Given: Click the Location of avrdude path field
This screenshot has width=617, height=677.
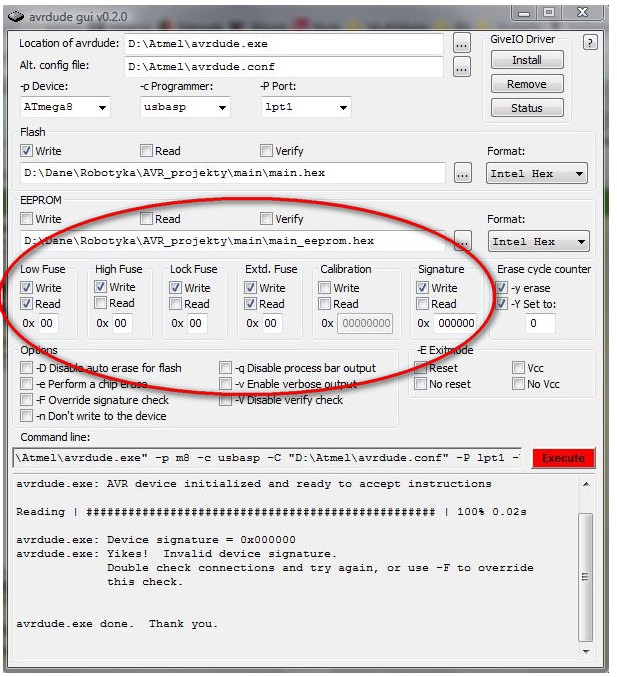Looking at the screenshot, I should click(x=284, y=44).
